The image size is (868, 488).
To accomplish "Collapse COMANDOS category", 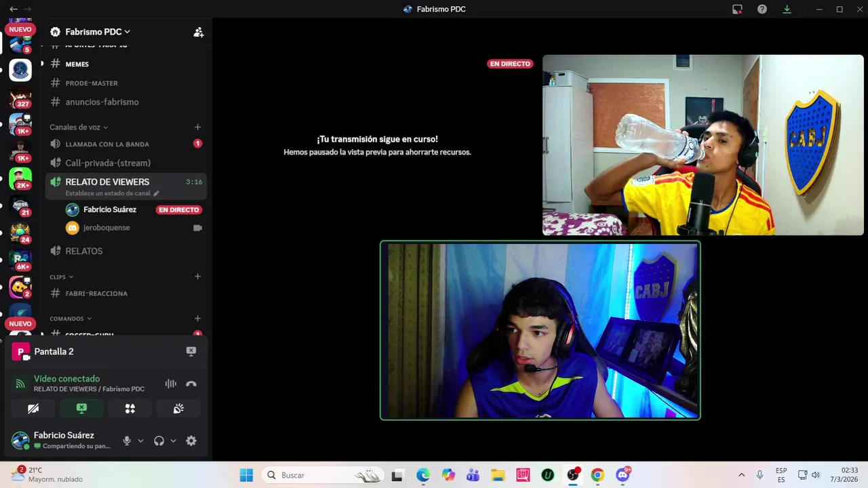I will (71, 319).
